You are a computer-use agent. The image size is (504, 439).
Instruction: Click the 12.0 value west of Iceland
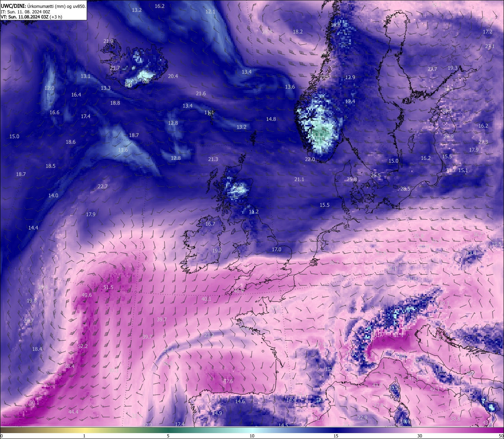[x=49, y=88]
